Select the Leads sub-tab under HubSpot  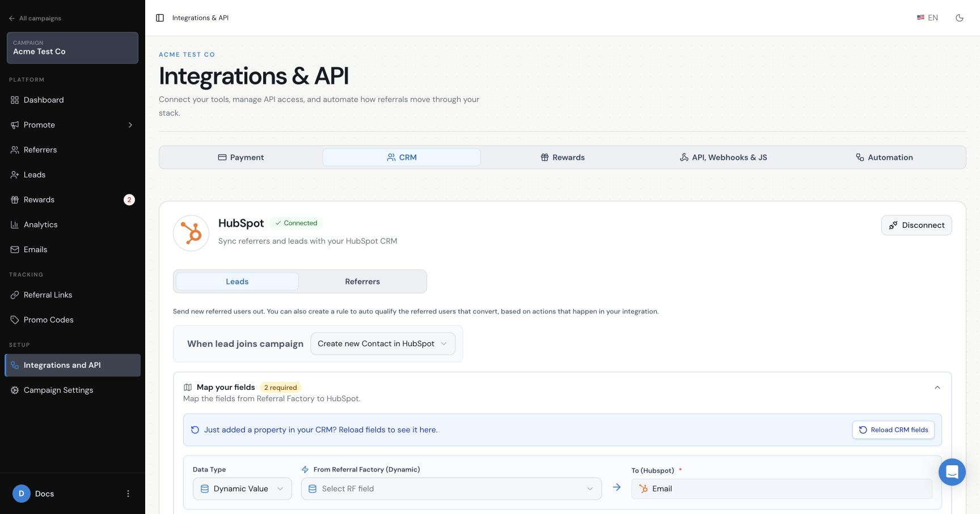coord(237,282)
